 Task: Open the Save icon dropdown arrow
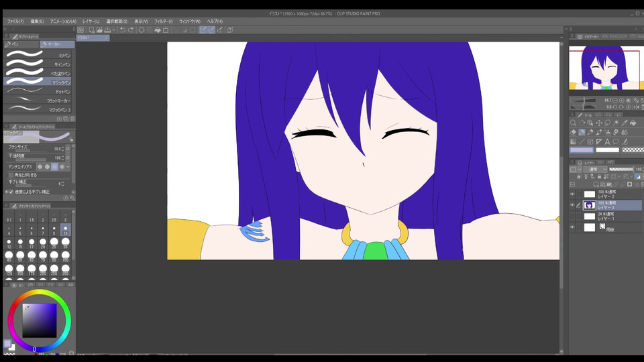[x=114, y=30]
